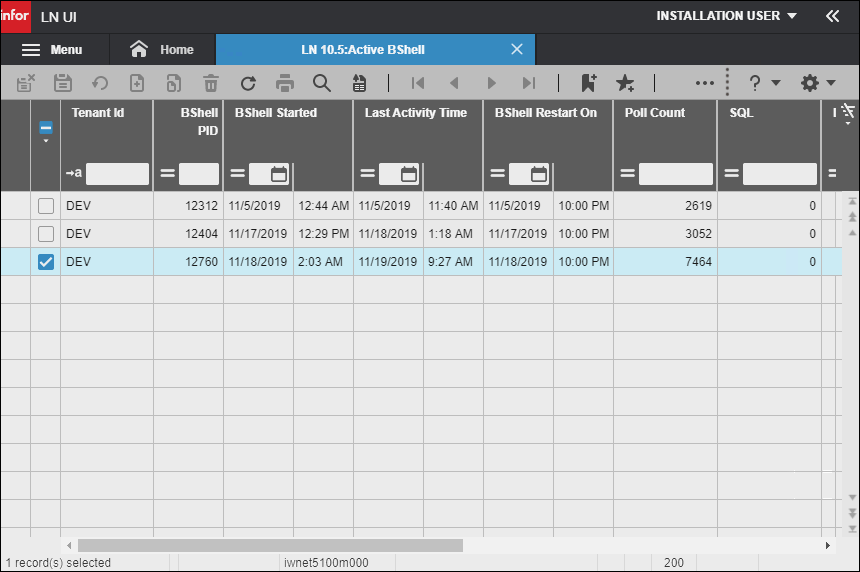This screenshot has width=860, height=572.
Task: Click the BShell PID filter field
Action: 199,173
